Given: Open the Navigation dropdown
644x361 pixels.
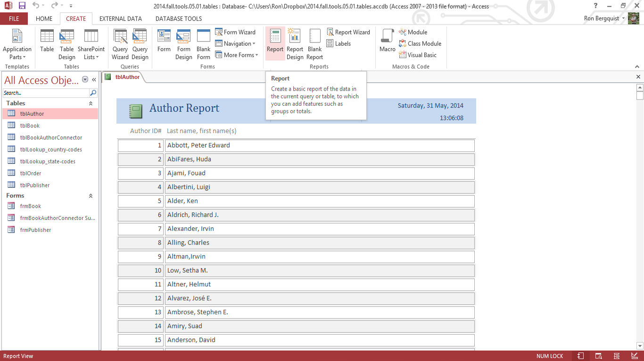Looking at the screenshot, I should point(235,43).
